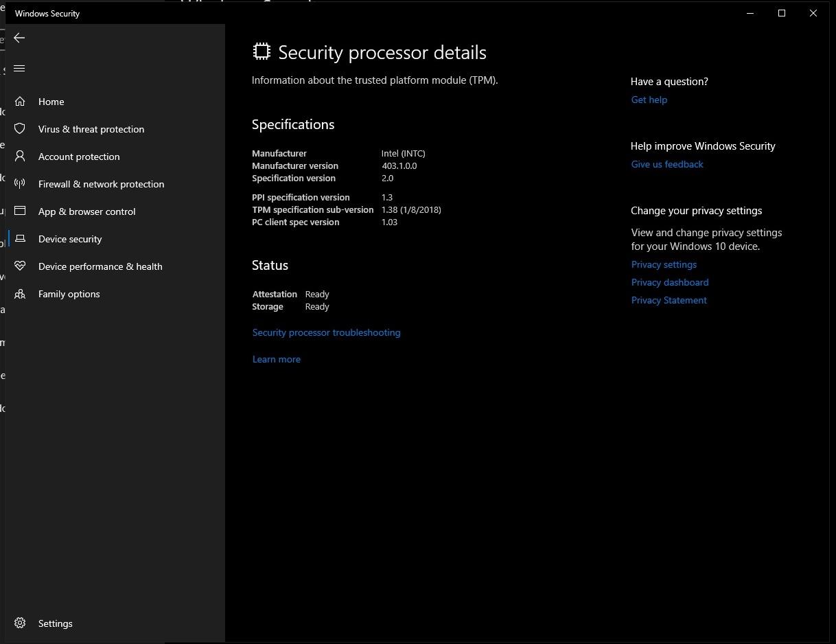
Task: Click the Learn more link
Action: pos(276,359)
